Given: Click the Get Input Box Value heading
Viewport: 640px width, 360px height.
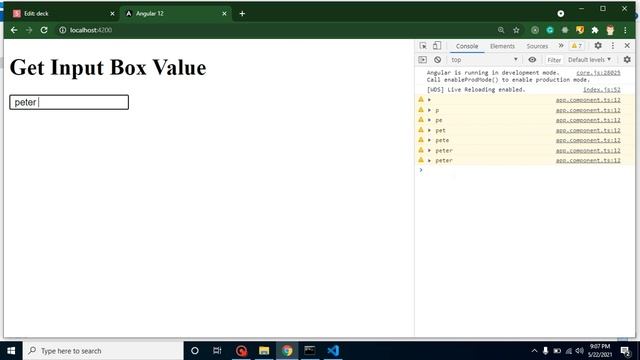Looking at the screenshot, I should coord(108,67).
